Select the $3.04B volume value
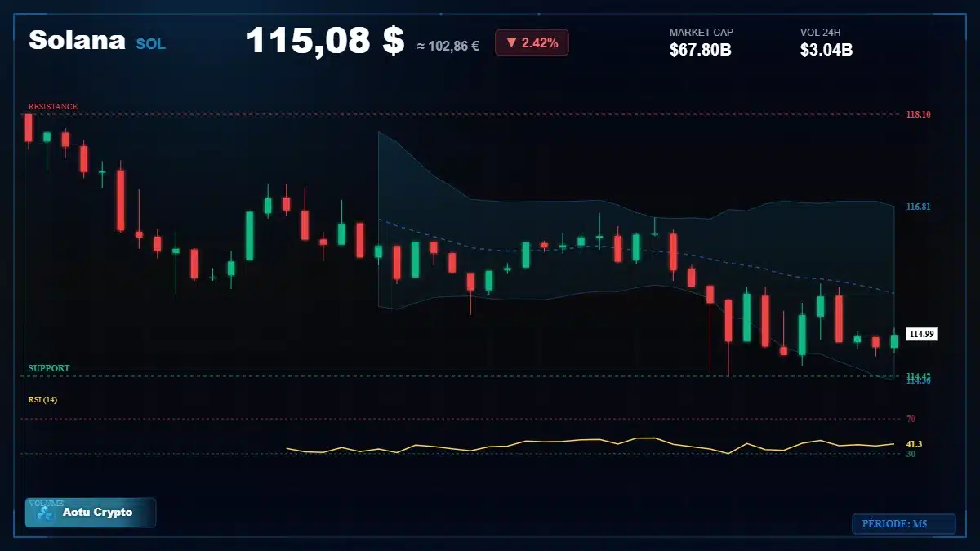The width and height of the screenshot is (980, 551). point(826,50)
